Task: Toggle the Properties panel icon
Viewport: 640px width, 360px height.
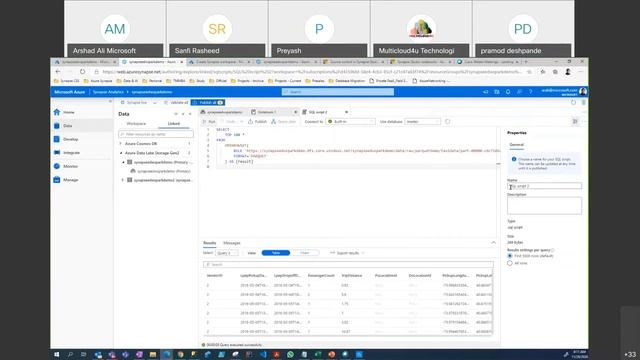Action: 575,122
